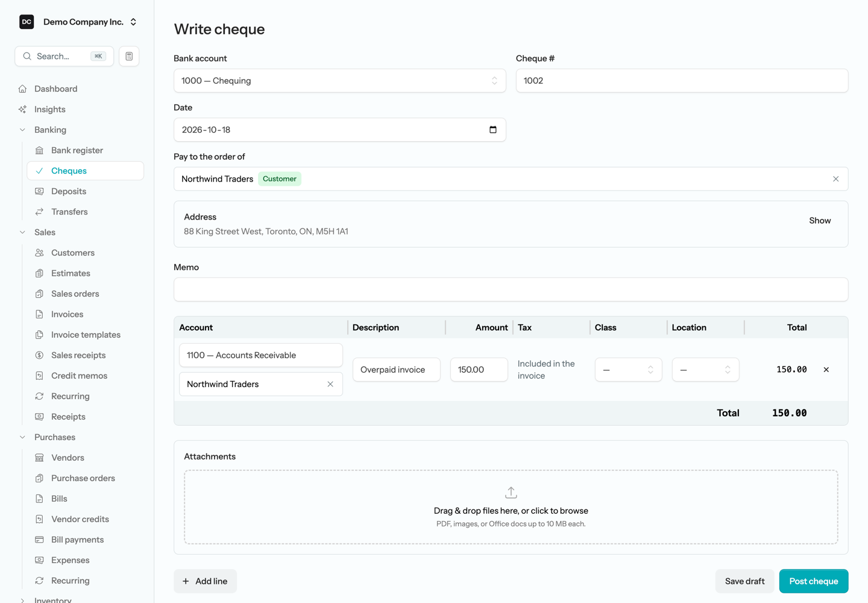Viewport: 868px width, 603px height.
Task: Click the Overpaid invoice description field
Action: (x=397, y=370)
